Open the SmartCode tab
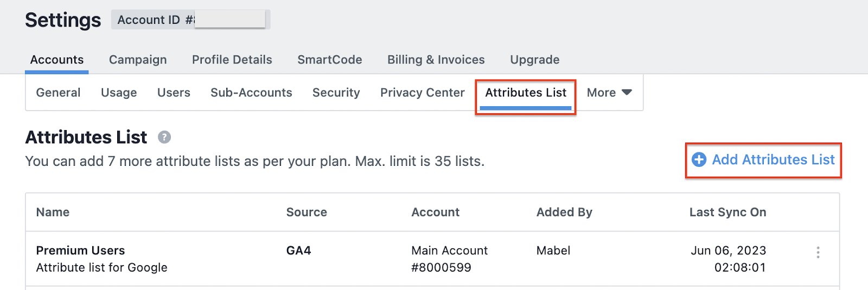The width and height of the screenshot is (868, 290). pyautogui.click(x=330, y=60)
